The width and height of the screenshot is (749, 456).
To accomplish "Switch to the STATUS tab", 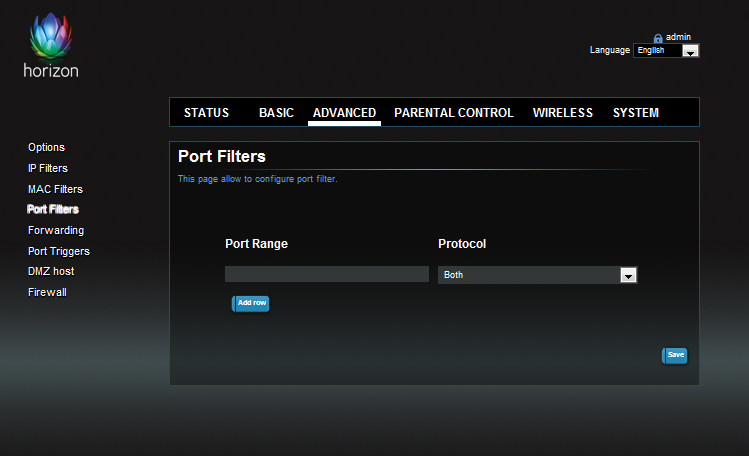I will 206,113.
